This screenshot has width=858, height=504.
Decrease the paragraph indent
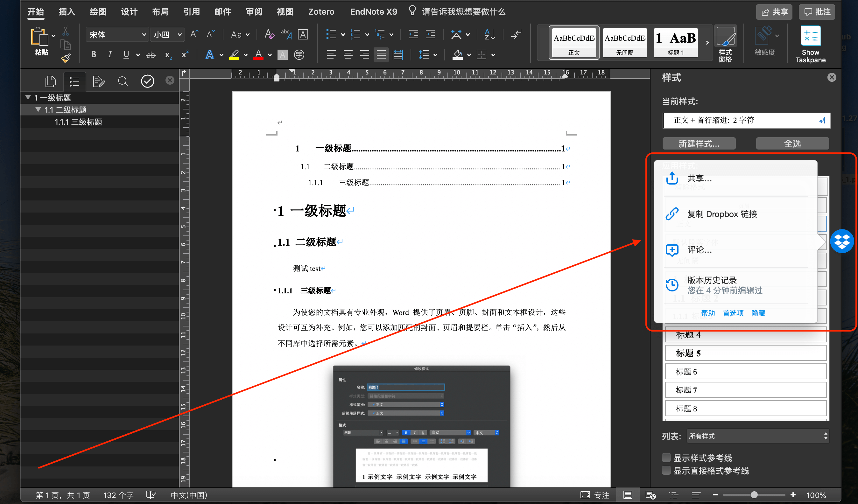point(413,34)
